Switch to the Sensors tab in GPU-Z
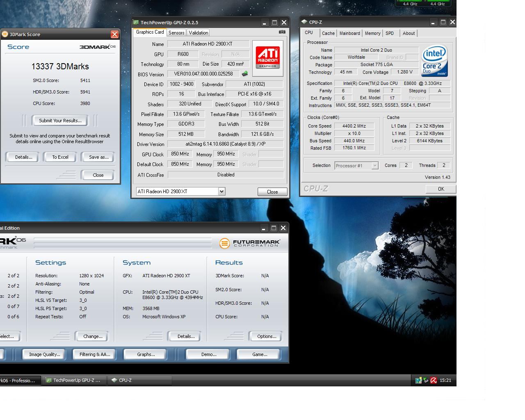Viewport: 525px width, 420px height. [176, 33]
